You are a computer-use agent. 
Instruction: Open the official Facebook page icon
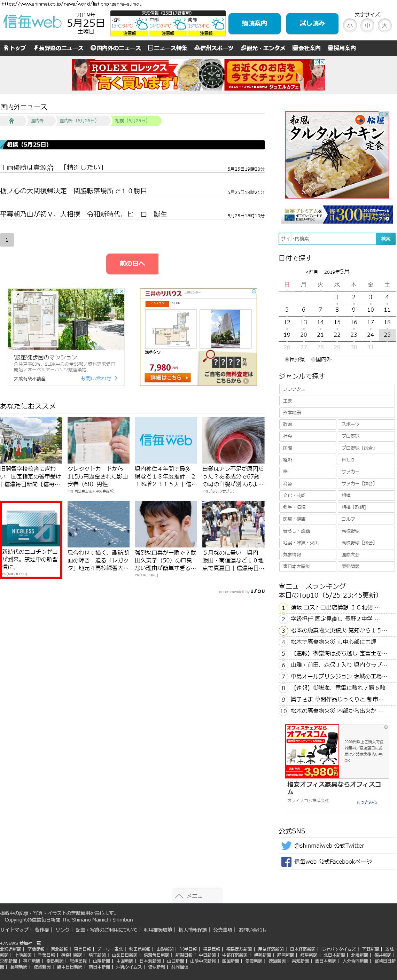[x=286, y=862]
